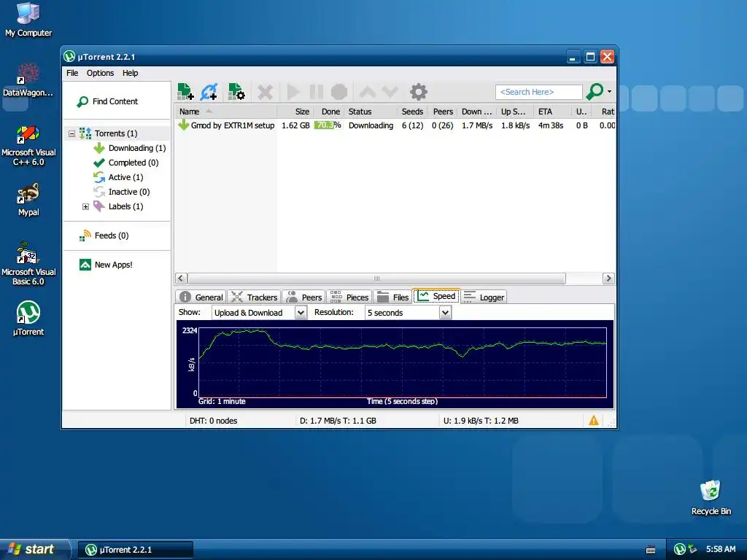Open the Options menu
This screenshot has width=747, height=560.
(100, 73)
